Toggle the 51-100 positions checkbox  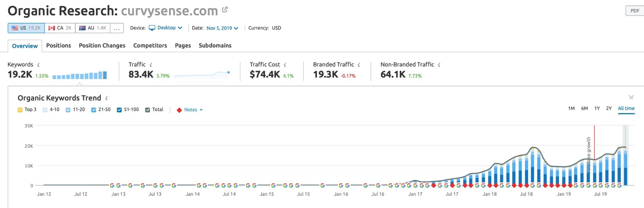[119, 110]
